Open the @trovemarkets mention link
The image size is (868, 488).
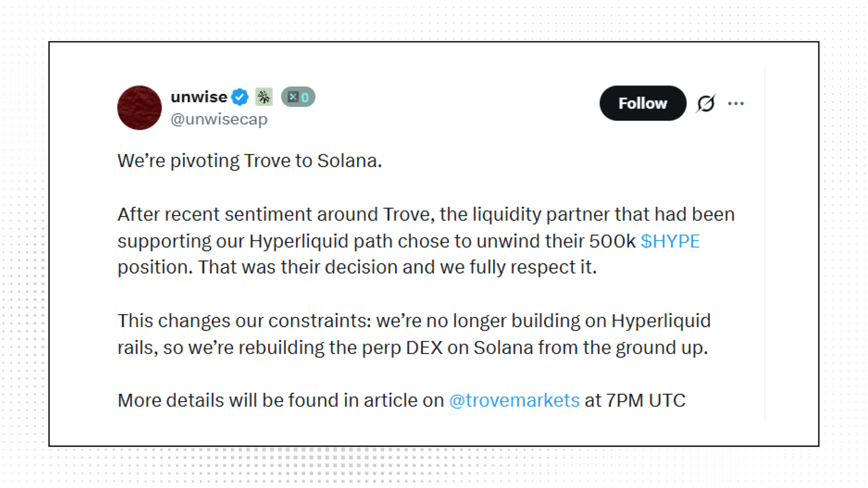pyautogui.click(x=514, y=400)
